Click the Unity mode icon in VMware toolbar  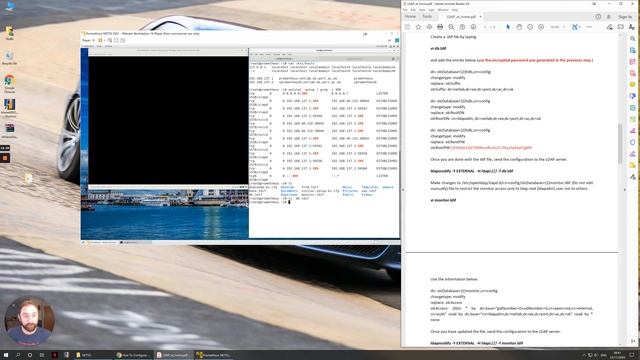[x=122, y=40]
